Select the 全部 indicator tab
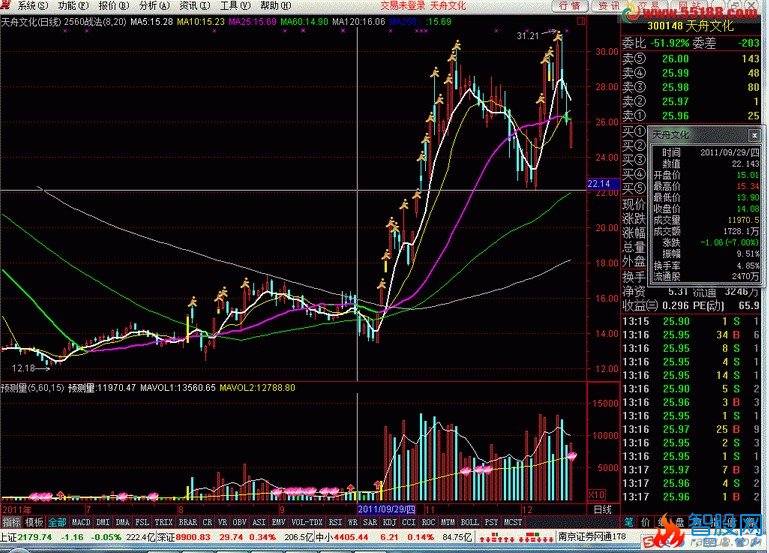This screenshot has width=769, height=553. (x=57, y=523)
